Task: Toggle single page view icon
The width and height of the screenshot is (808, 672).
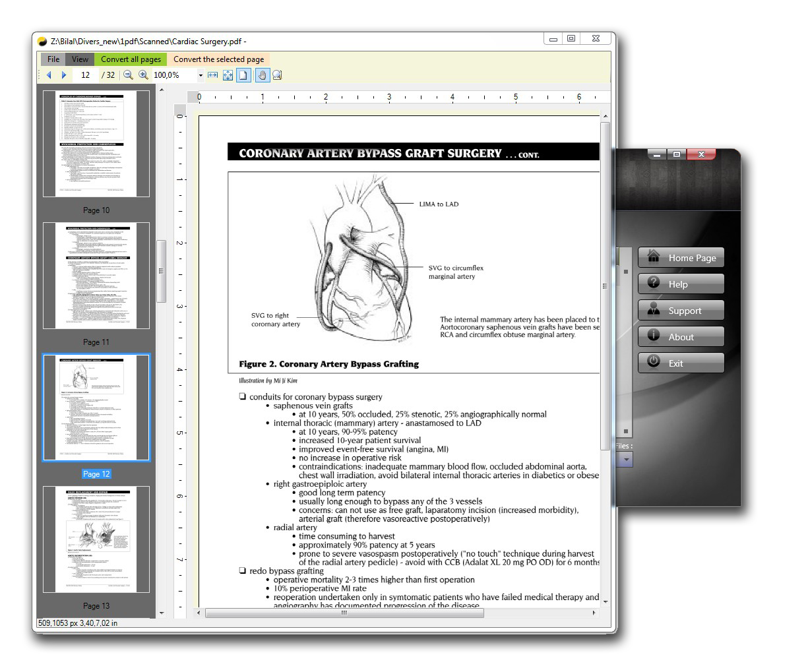Action: click(x=243, y=75)
